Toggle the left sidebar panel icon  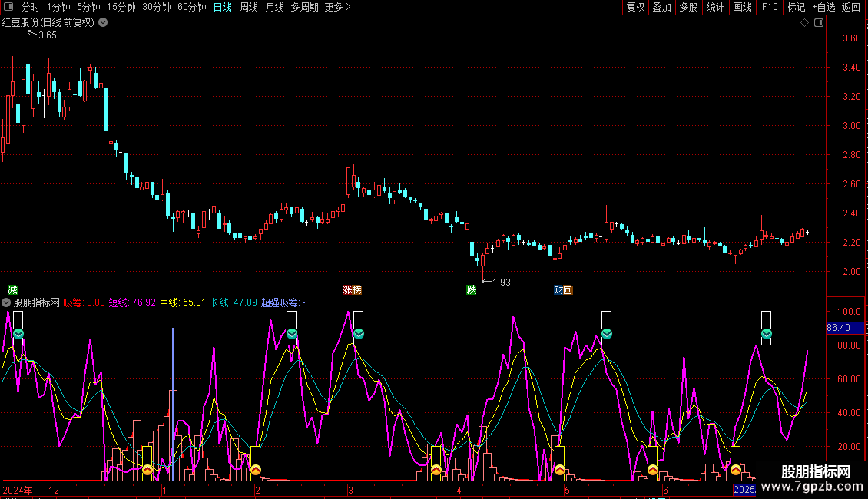[x=8, y=7]
